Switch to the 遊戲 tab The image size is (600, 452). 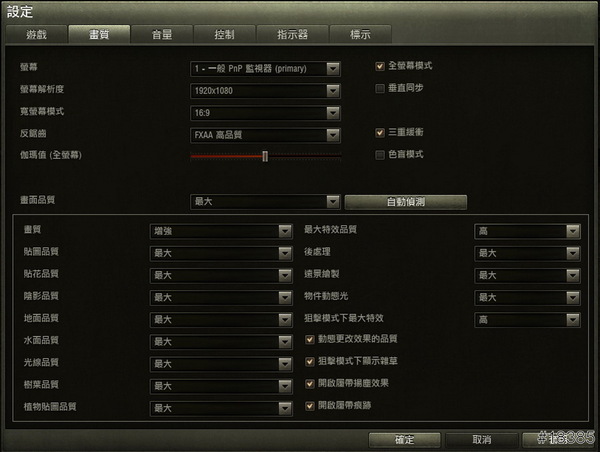pos(37,34)
